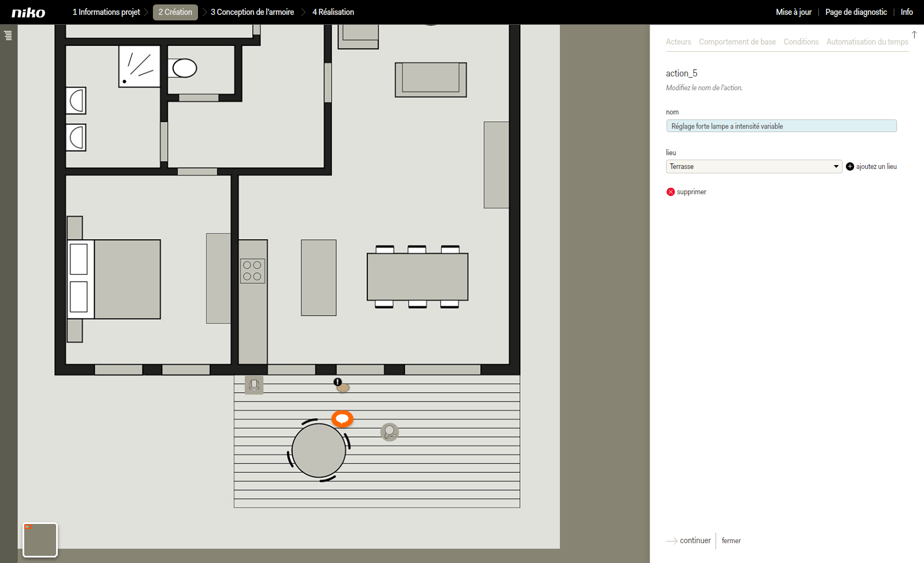This screenshot has width=924, height=563.
Task: Click the fermer button
Action: click(731, 541)
